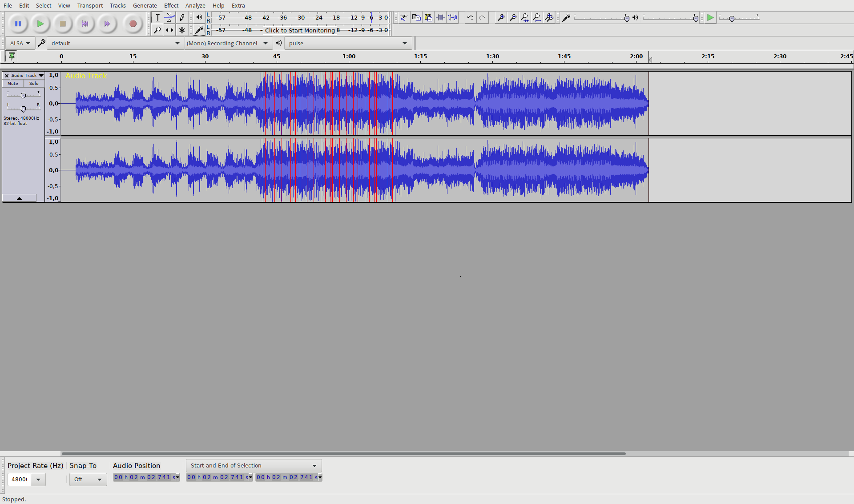Click the Zoom Toggle icon
The width and height of the screenshot is (854, 504).
pyautogui.click(x=549, y=18)
